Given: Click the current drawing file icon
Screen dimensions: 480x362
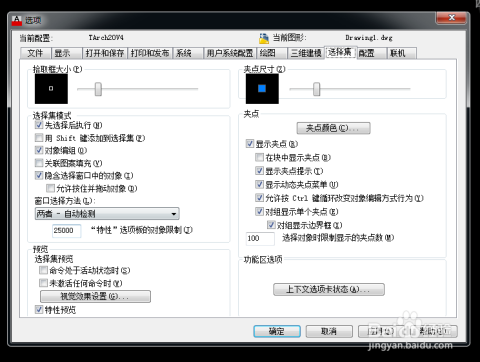Looking at the screenshot, I should pyautogui.click(x=264, y=38).
